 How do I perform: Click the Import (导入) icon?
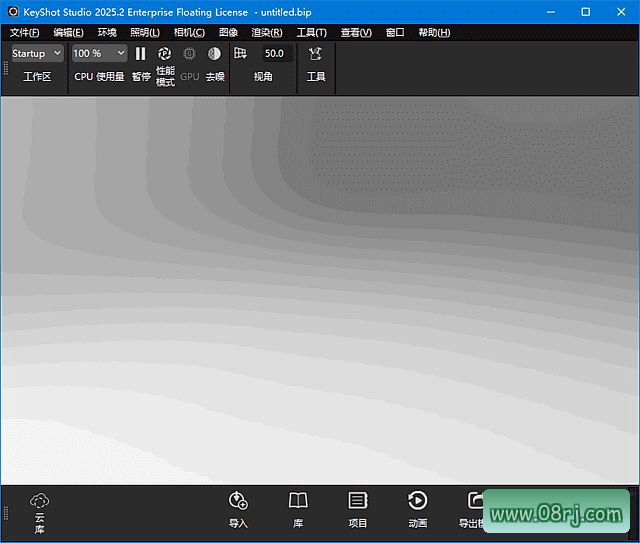pos(238,502)
